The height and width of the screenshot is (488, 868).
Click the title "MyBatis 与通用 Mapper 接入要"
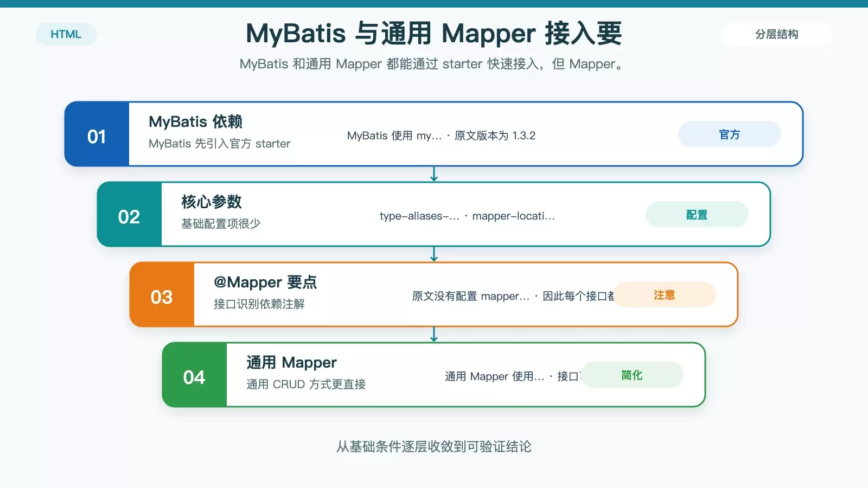[x=434, y=34]
